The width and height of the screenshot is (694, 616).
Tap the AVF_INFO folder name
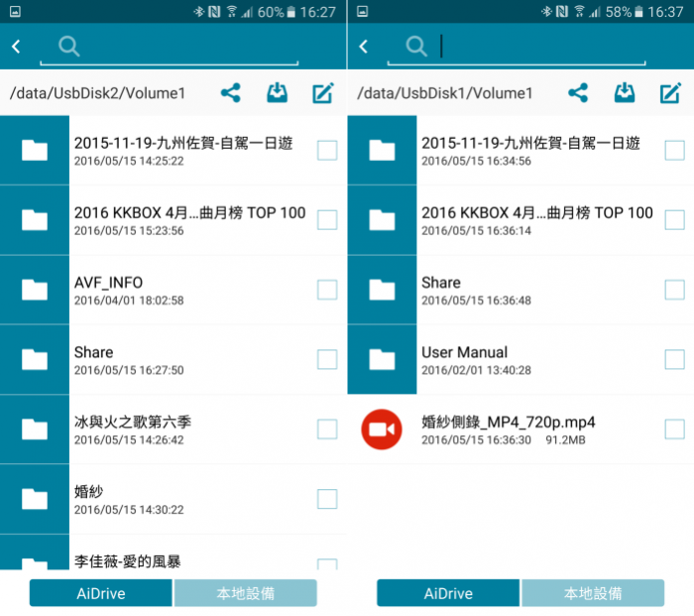point(108,283)
